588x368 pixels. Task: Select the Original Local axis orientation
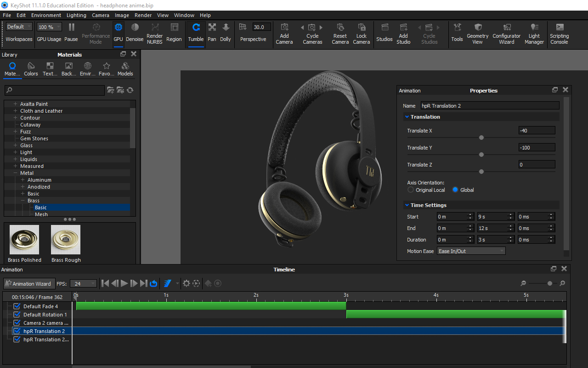[x=411, y=190]
